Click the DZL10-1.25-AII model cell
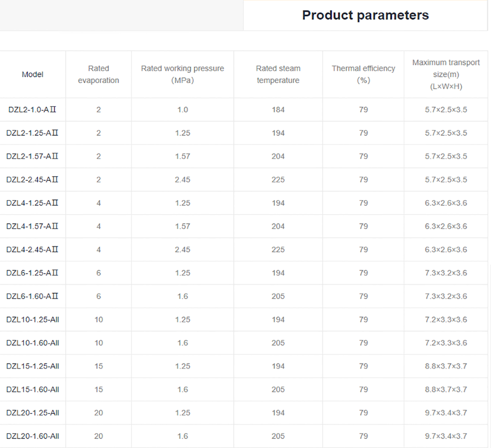The height and width of the screenshot is (448, 491). [x=33, y=319]
